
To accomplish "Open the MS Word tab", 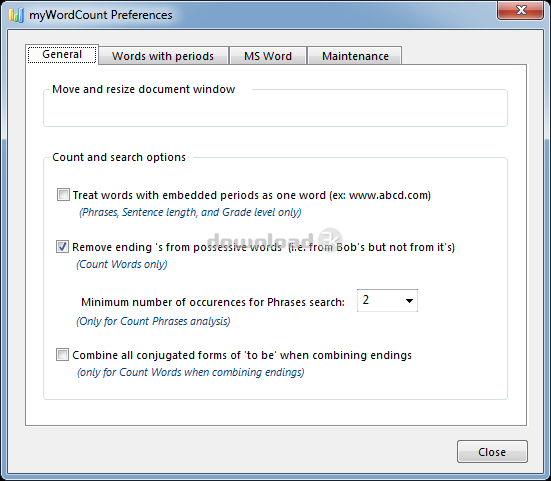I will point(268,56).
